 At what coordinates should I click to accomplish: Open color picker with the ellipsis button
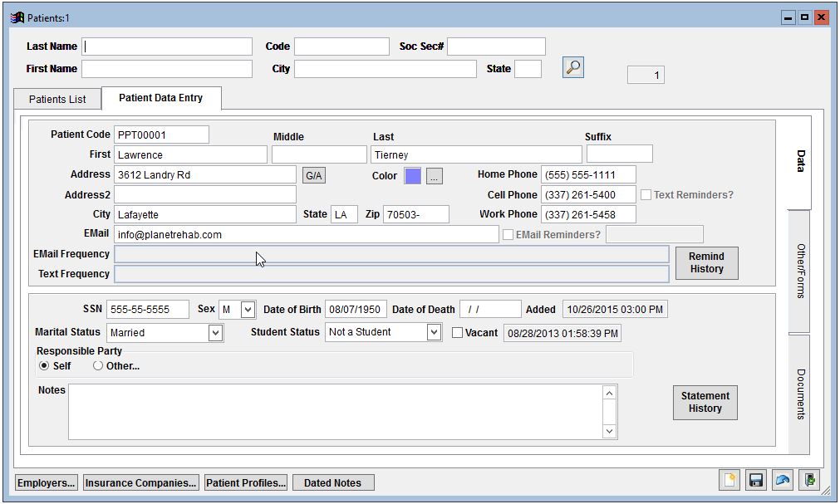click(x=435, y=175)
